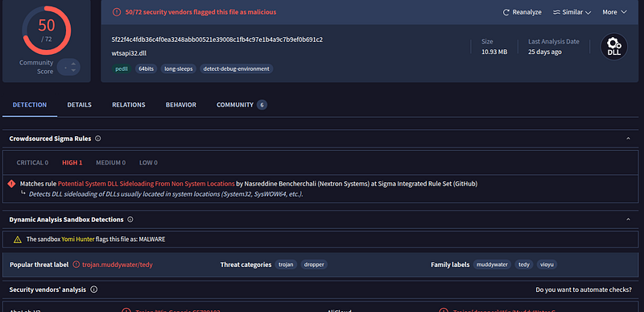Upvote the community score with up arrow
644x312 pixels.
73,64
